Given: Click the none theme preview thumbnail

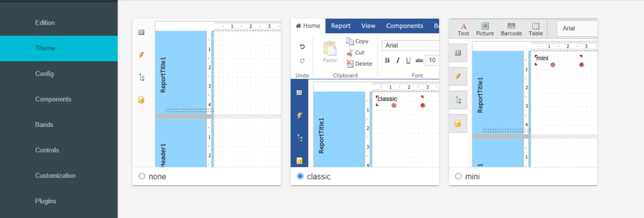Looking at the screenshot, I should 206,94.
